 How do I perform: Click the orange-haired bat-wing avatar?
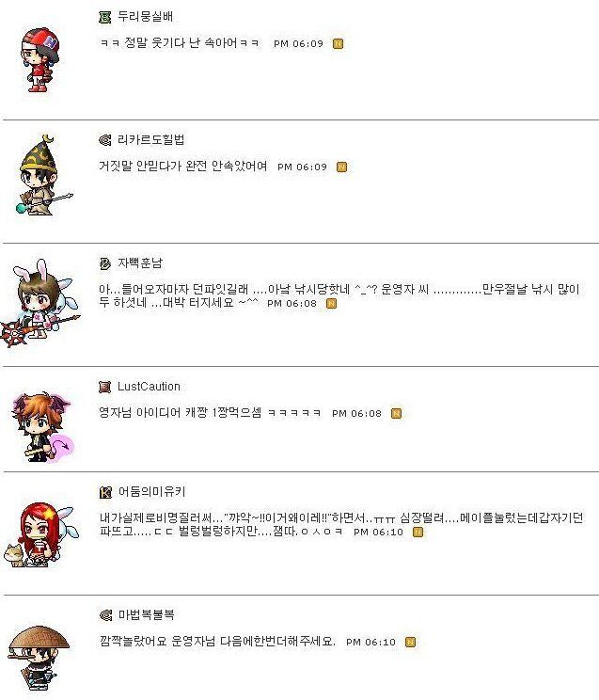(x=43, y=427)
